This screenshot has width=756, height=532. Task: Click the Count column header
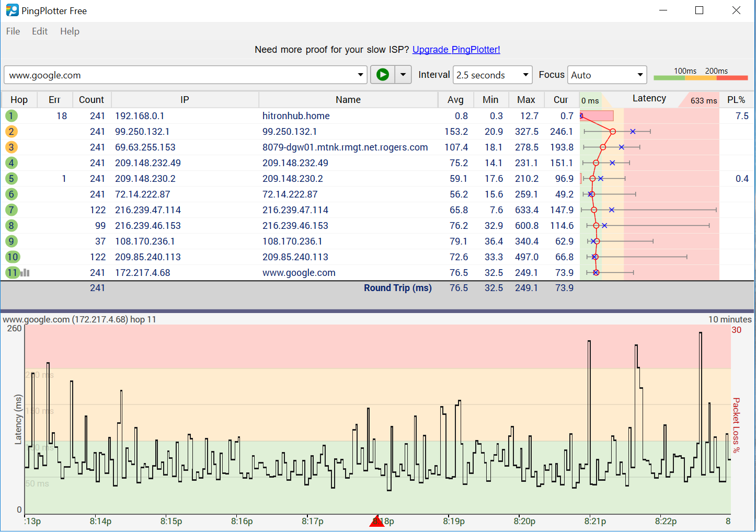[91, 100]
